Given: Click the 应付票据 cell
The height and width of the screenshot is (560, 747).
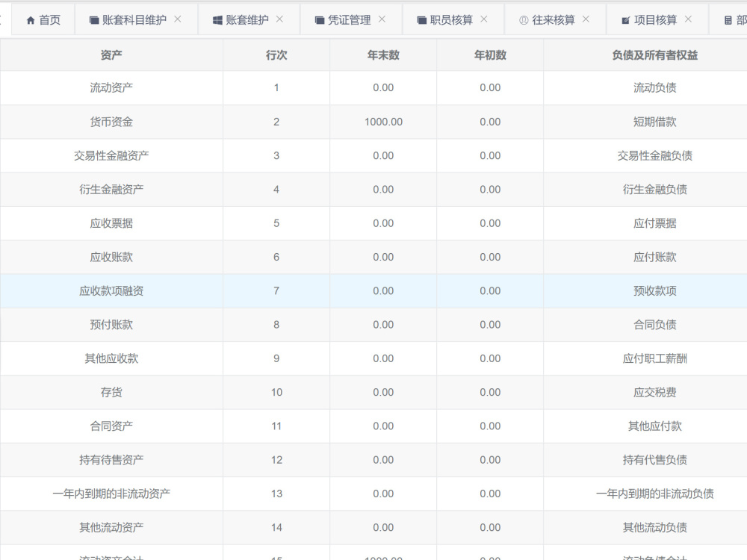Looking at the screenshot, I should pos(655,223).
